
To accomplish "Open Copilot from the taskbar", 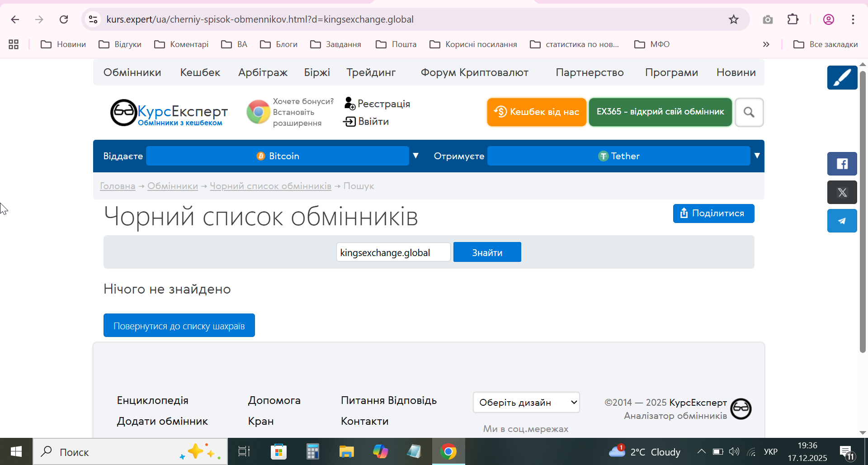I will tap(380, 451).
